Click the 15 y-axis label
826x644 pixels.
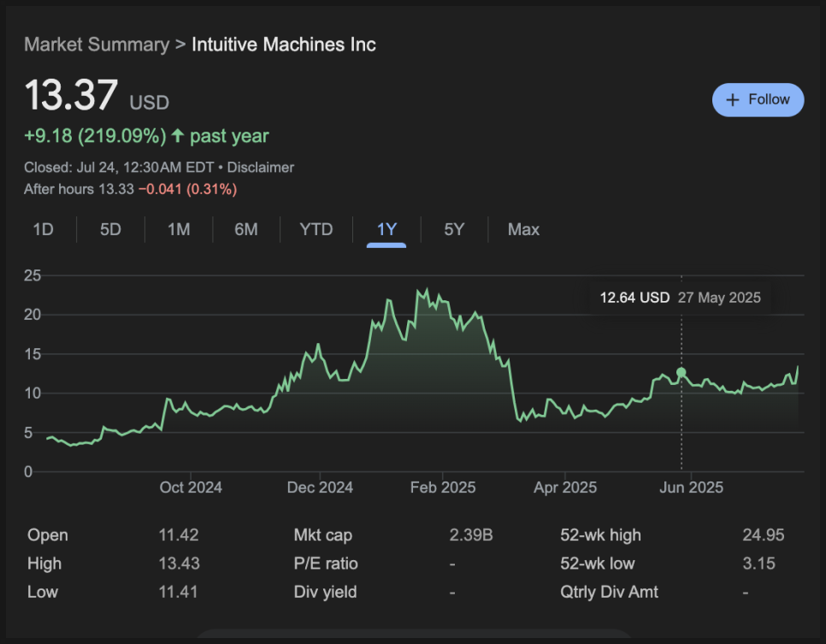tap(32, 353)
